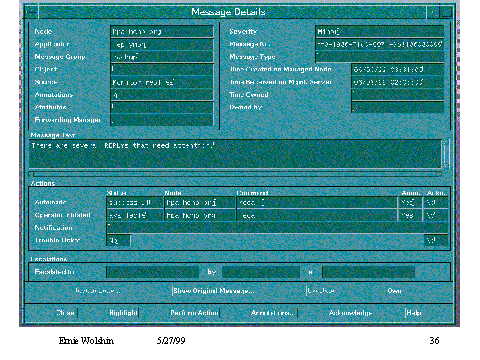Click the Forwarding Manager field

pyautogui.click(x=162, y=120)
